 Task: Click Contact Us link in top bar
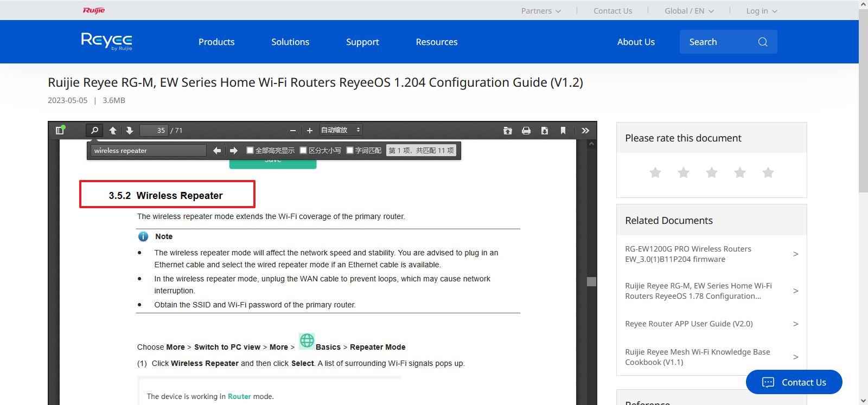(612, 11)
